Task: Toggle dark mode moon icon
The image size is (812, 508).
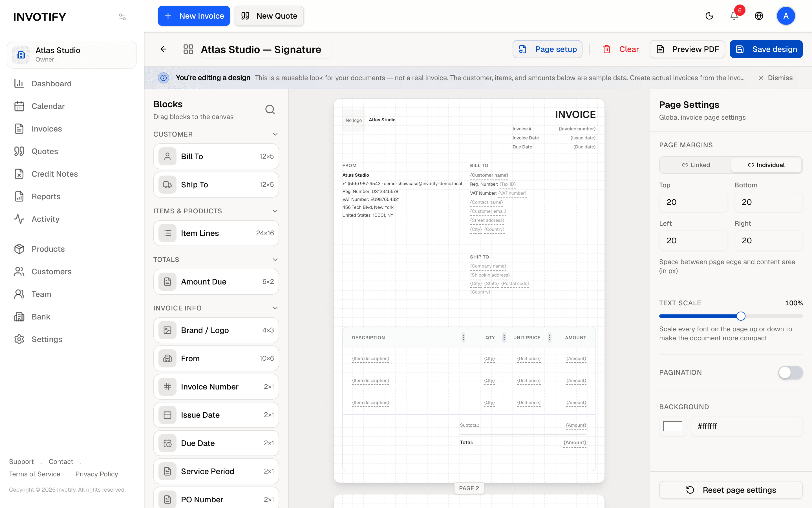Action: click(x=709, y=16)
